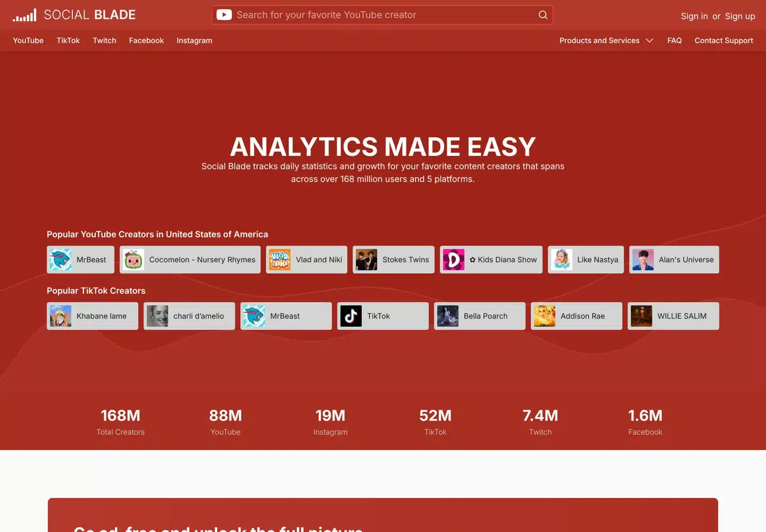Click the 19M Instagram stat

click(x=330, y=422)
